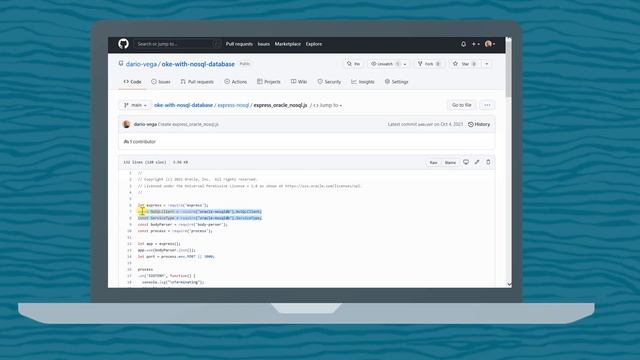Open the file History
The height and width of the screenshot is (360, 640).
pos(479,124)
